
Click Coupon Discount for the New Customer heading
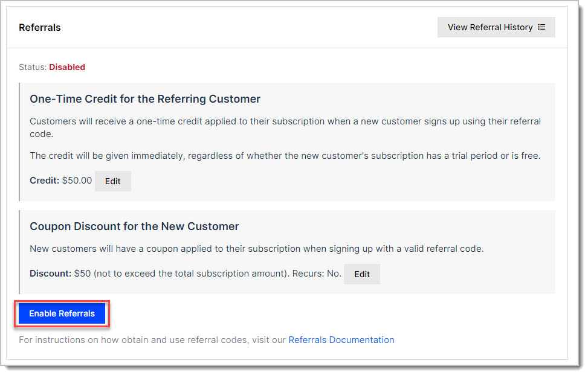pos(134,226)
